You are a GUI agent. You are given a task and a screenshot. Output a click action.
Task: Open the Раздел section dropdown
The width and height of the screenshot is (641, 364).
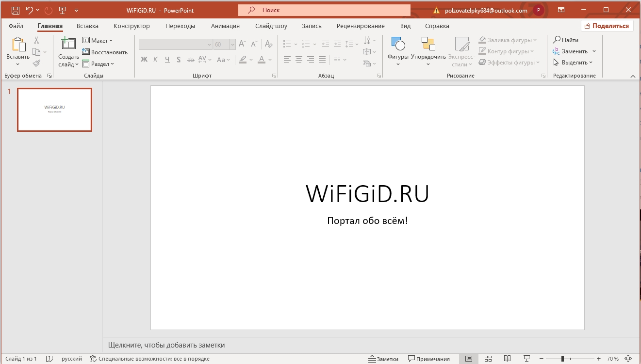tap(98, 63)
